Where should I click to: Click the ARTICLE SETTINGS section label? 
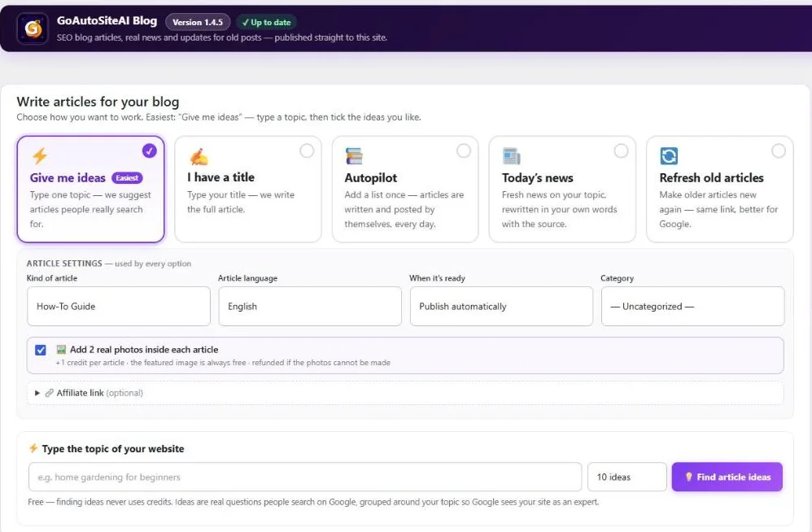tap(64, 264)
